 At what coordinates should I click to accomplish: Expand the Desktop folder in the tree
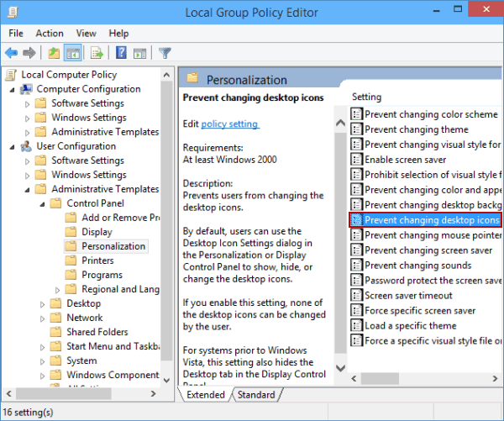tap(43, 303)
